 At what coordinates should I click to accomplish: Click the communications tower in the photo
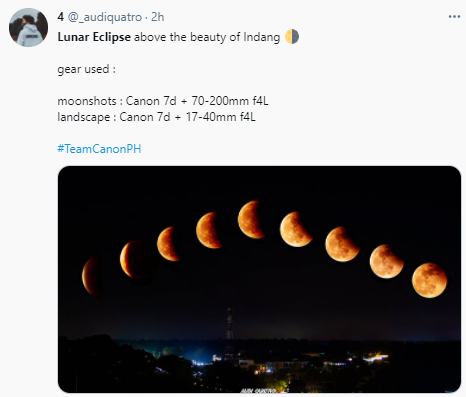pyautogui.click(x=229, y=333)
